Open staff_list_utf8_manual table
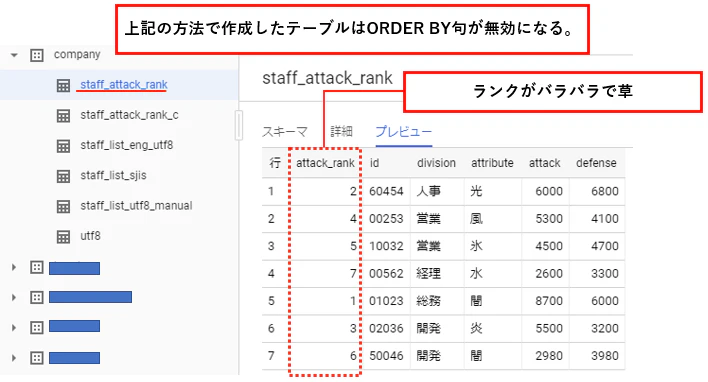This screenshot has width=708, height=382. point(136,205)
